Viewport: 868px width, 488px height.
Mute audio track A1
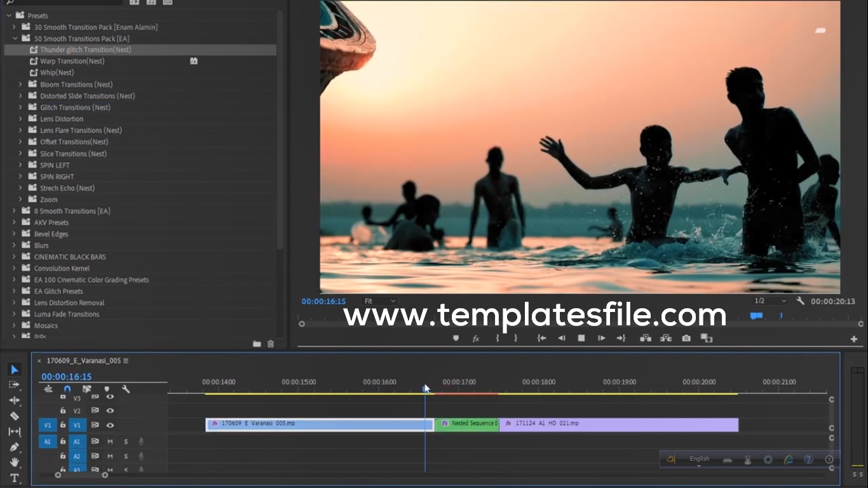(110, 441)
